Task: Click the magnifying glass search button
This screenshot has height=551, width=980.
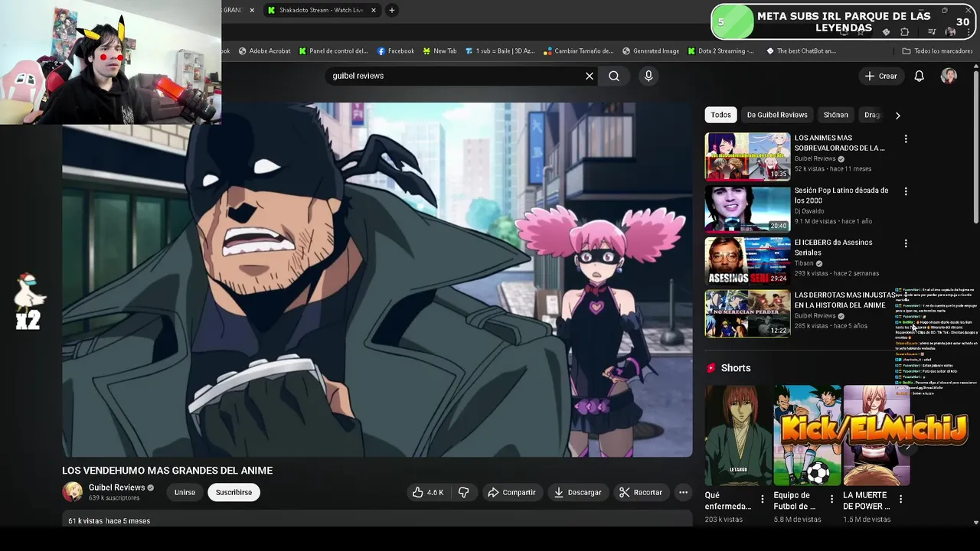Action: [x=614, y=76]
